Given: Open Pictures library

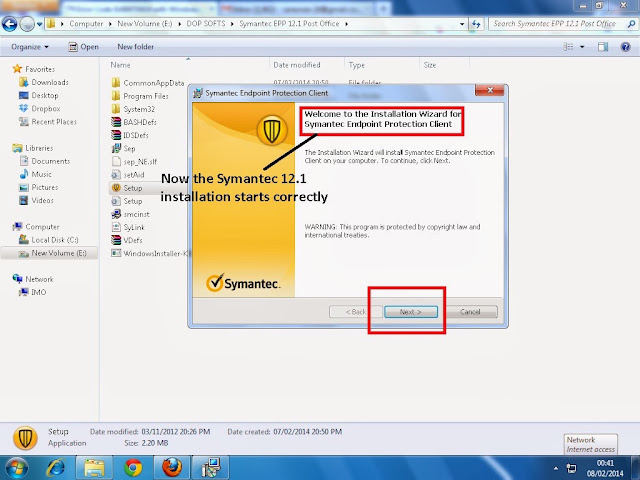Looking at the screenshot, I should (44, 187).
